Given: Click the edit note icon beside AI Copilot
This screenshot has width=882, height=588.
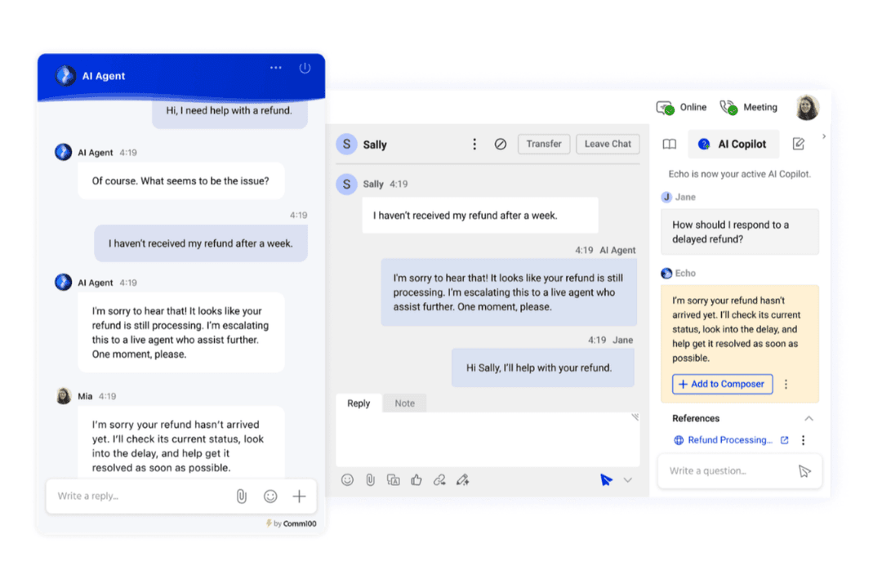Looking at the screenshot, I should (x=798, y=144).
